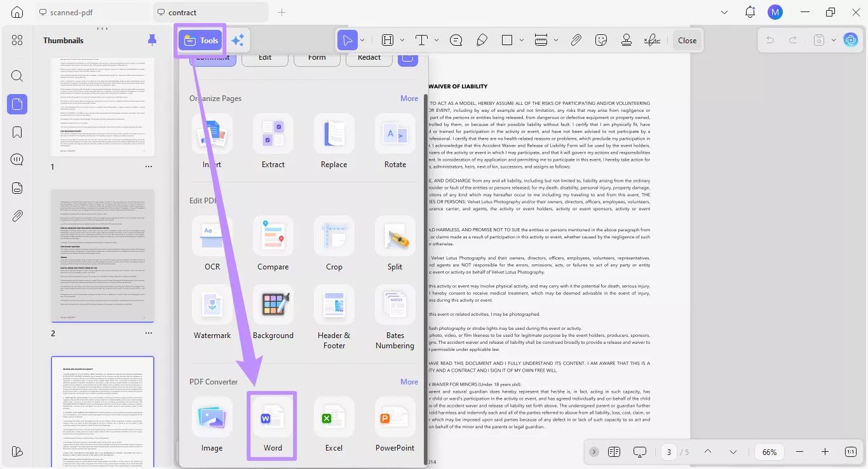Switch to the Edit mode tab
Image resolution: width=868 pixels, height=469 pixels.
coord(265,57)
